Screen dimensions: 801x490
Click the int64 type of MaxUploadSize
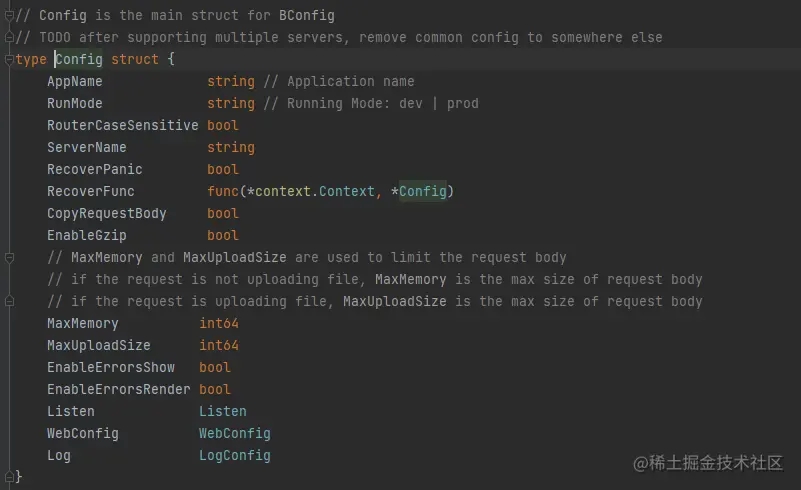(x=219, y=345)
